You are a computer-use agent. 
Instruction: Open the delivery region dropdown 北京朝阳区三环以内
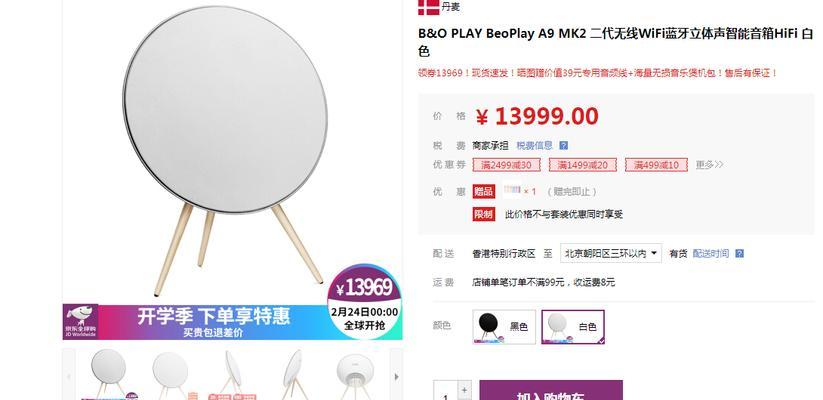pos(611,254)
